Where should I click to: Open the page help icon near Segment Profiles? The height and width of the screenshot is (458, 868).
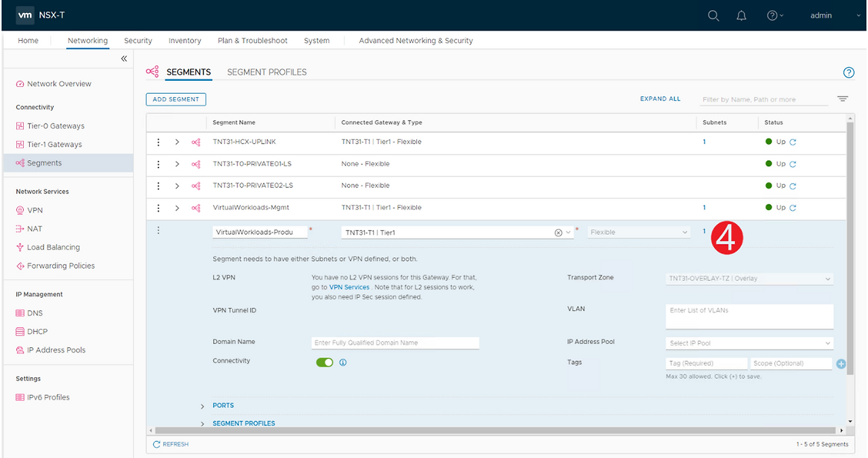pos(848,73)
